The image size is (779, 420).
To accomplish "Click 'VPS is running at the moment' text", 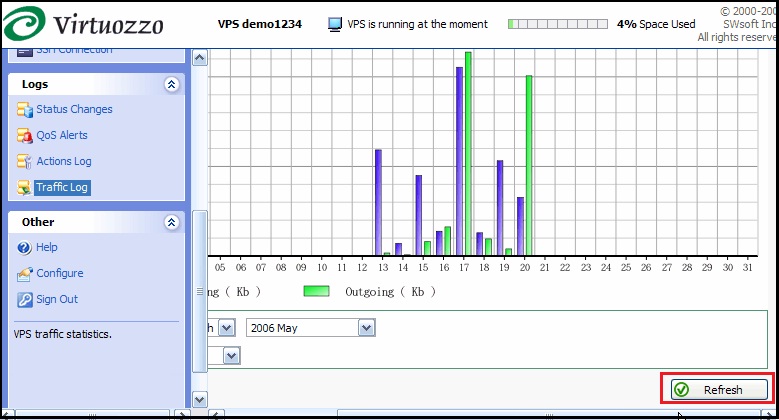I will click(417, 24).
